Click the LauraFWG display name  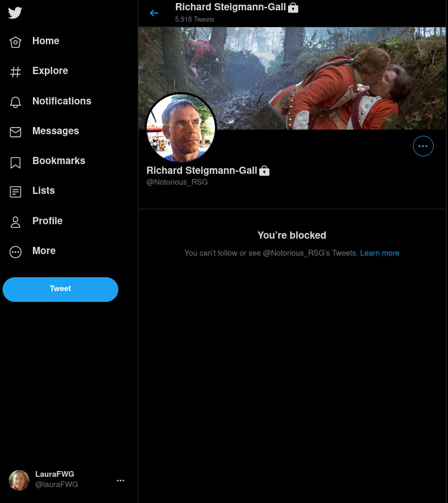point(55,474)
